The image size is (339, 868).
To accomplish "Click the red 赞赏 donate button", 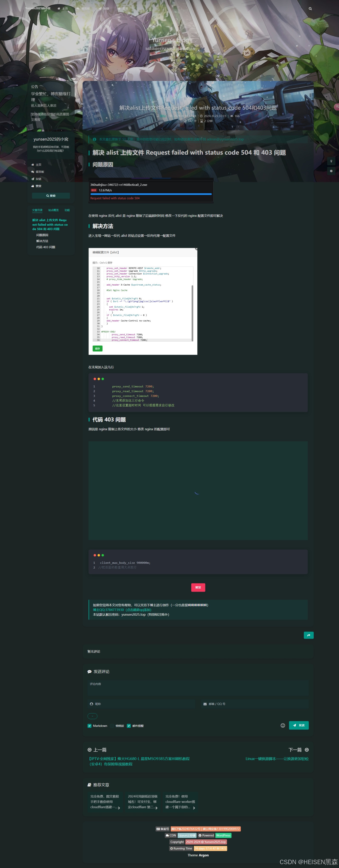I will (x=198, y=588).
